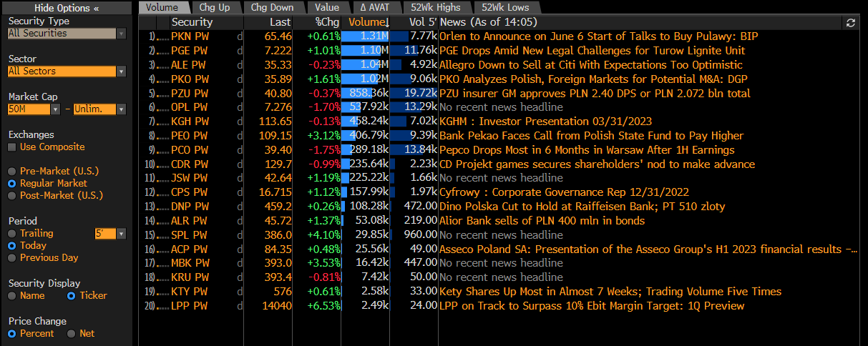Read KGHM Investor Presentation headline
The width and height of the screenshot is (868, 346).
click(546, 122)
